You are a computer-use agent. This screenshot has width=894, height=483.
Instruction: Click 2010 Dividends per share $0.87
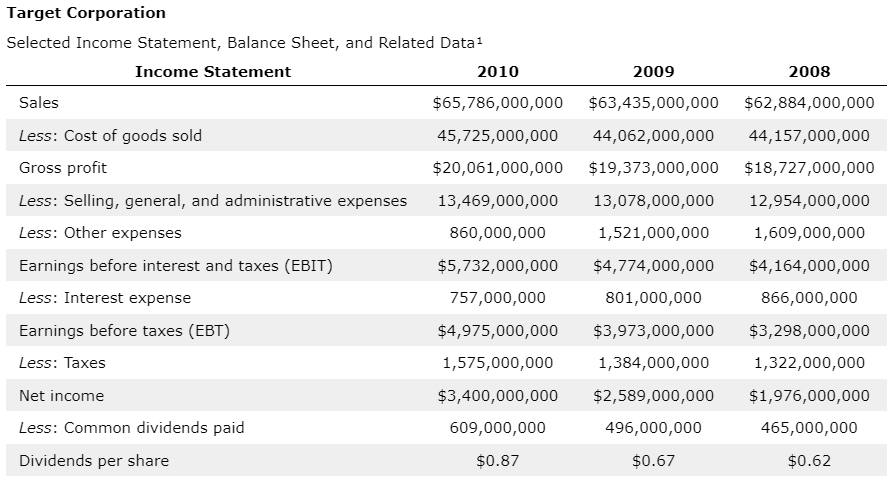(498, 461)
